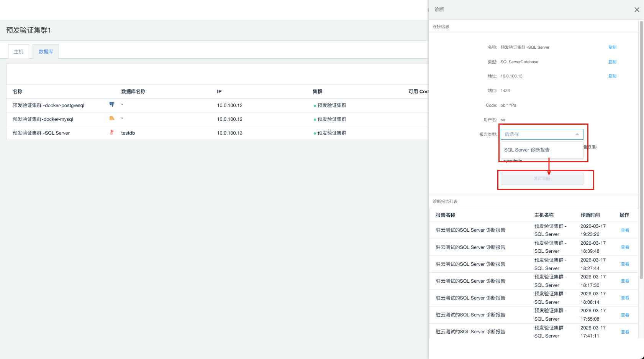
Task: View the report from 19:23:26
Action: point(625,231)
